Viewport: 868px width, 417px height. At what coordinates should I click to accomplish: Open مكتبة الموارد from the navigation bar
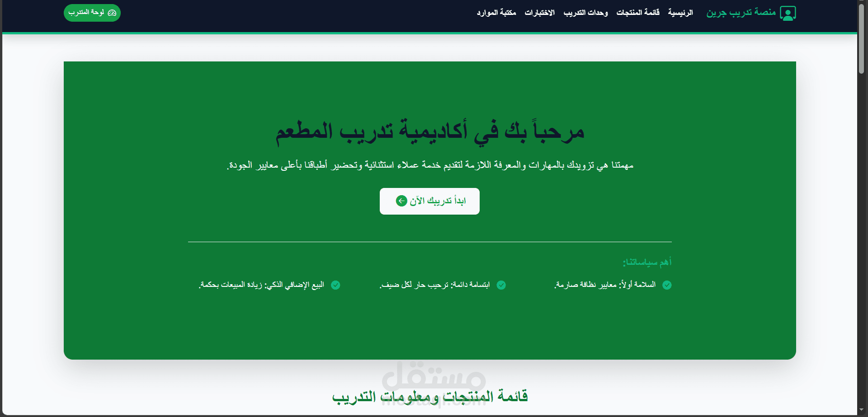coord(495,12)
